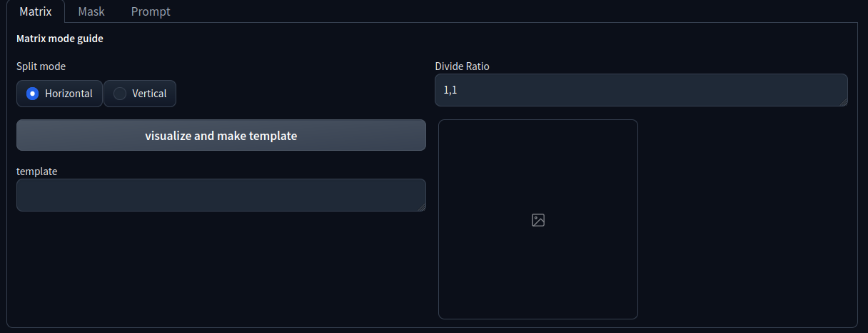Select the Matrix tab
Screen dimensions: 868x333
point(36,11)
